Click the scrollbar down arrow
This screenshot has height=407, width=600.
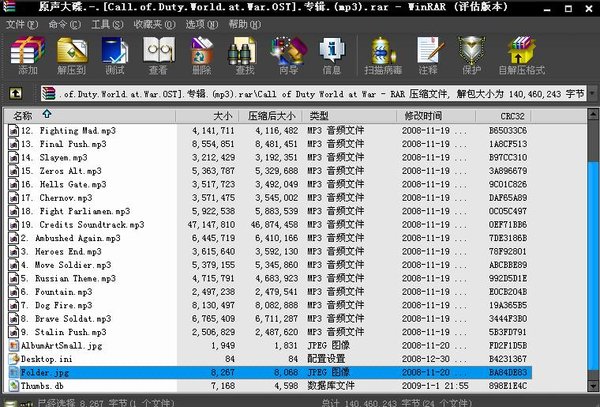click(x=593, y=386)
